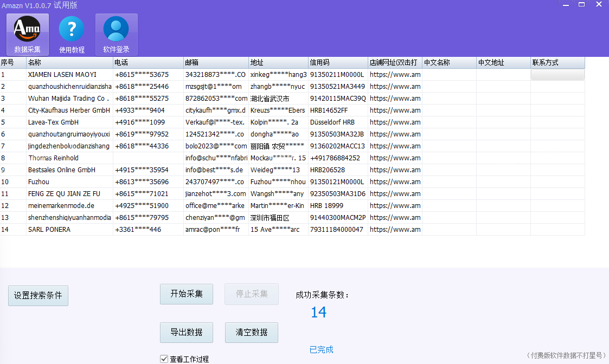Click the 邮箱 column header

[x=216, y=62]
